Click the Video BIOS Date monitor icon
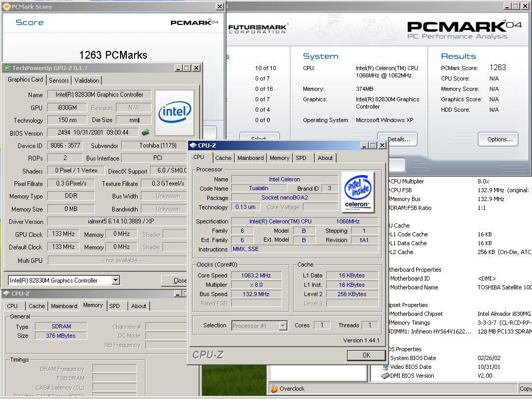The image size is (532, 399). click(x=385, y=367)
